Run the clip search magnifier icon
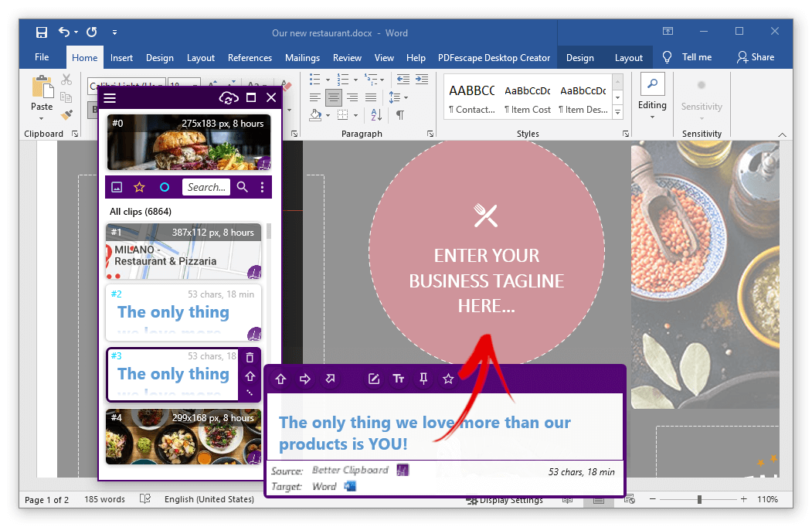 pos(243,187)
